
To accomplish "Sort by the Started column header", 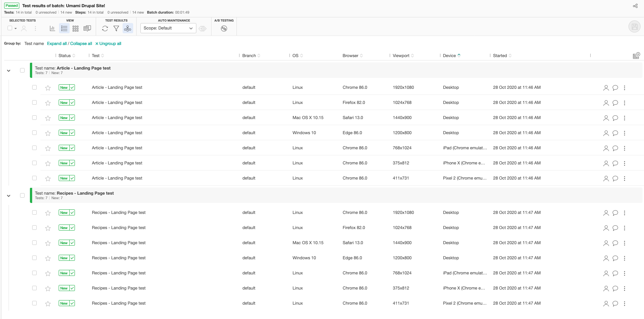I will pos(500,56).
